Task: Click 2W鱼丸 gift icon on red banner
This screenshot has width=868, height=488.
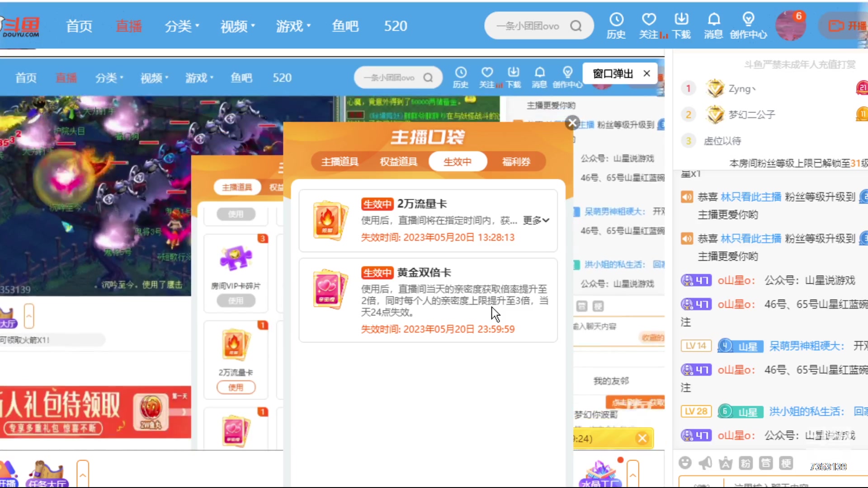Action: [151, 412]
